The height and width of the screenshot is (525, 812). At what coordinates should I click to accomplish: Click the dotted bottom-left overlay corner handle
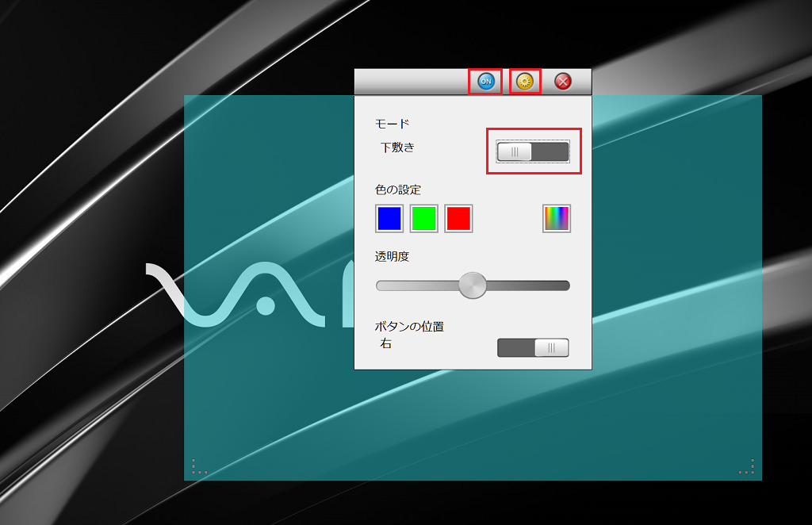[199, 466]
